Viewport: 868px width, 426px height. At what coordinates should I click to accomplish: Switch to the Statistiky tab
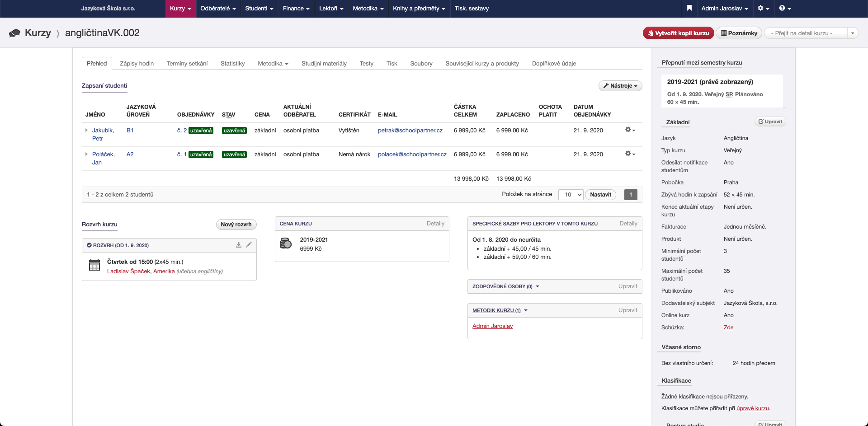[233, 64]
